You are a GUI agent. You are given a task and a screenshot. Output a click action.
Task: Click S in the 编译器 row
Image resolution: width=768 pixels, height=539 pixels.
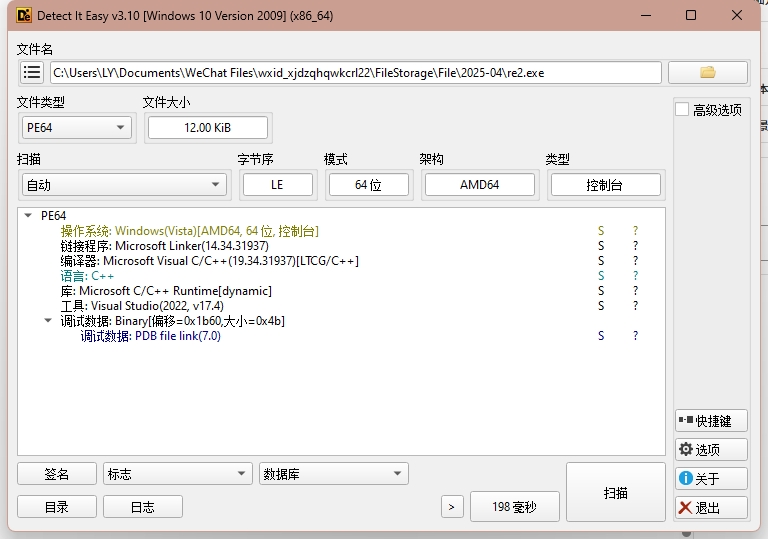pyautogui.click(x=601, y=261)
